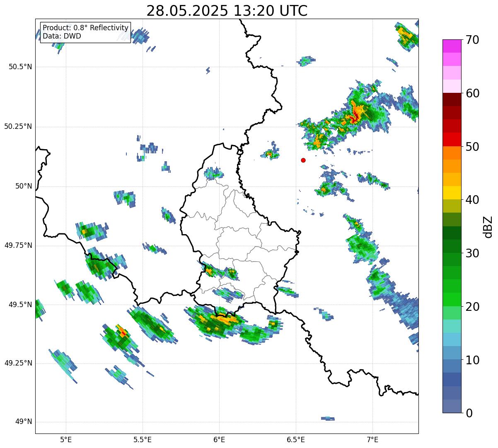
Task: Click the latitude label 49.25°N
Action: tap(18, 363)
